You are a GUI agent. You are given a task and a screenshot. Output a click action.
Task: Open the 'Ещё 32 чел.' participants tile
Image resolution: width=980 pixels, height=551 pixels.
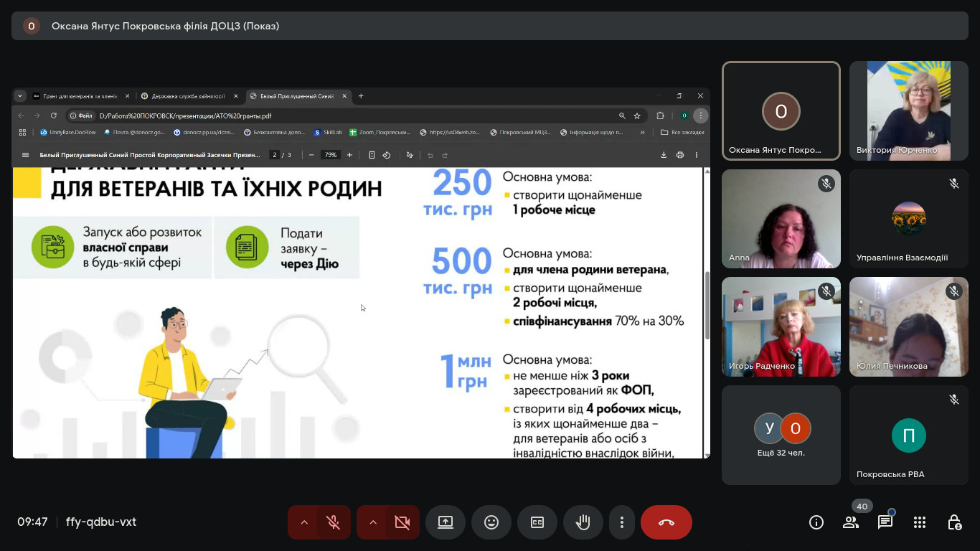(781, 435)
